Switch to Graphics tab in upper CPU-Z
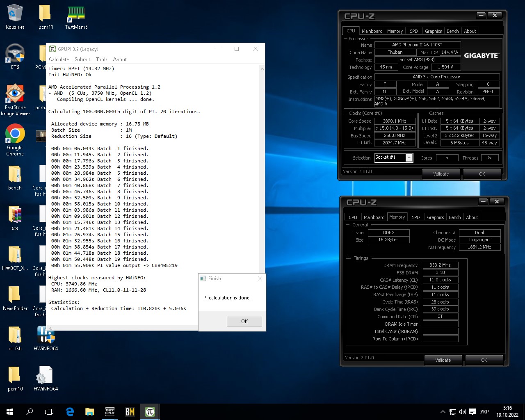The width and height of the screenshot is (525, 420). click(x=433, y=31)
